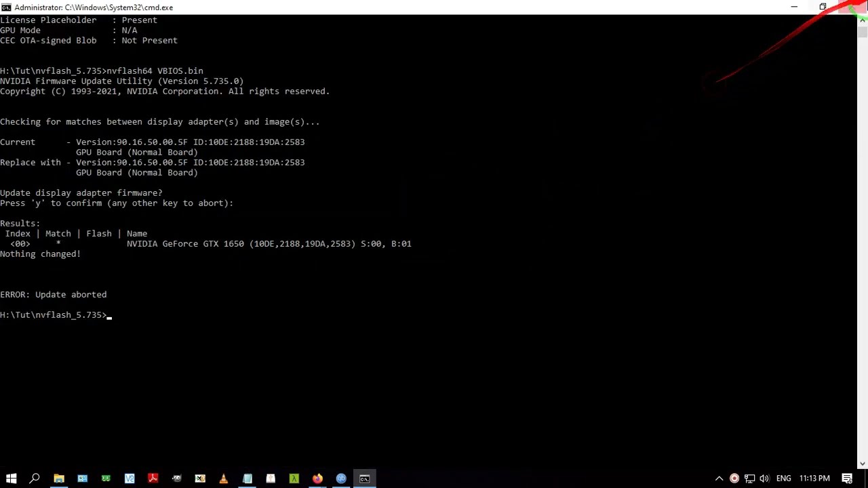Image resolution: width=868 pixels, height=488 pixels.
Task: Click 'NVIDIA Firmware Update Utility' line
Action: 122,81
